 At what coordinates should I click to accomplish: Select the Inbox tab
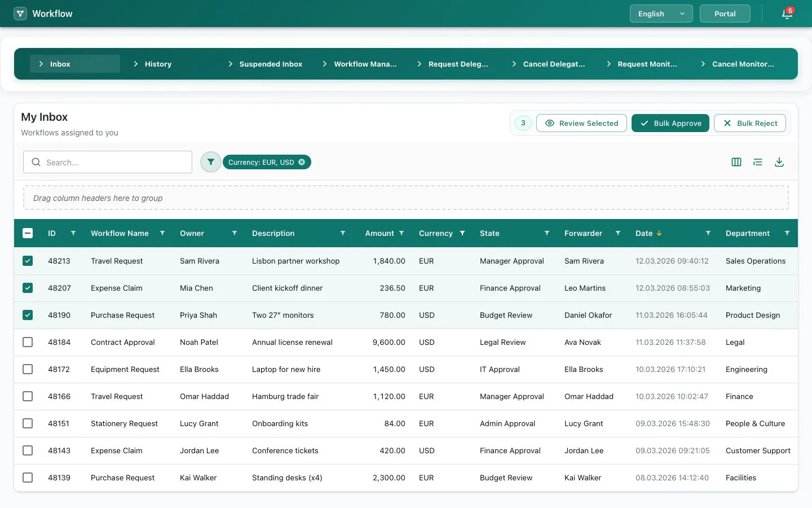click(75, 64)
